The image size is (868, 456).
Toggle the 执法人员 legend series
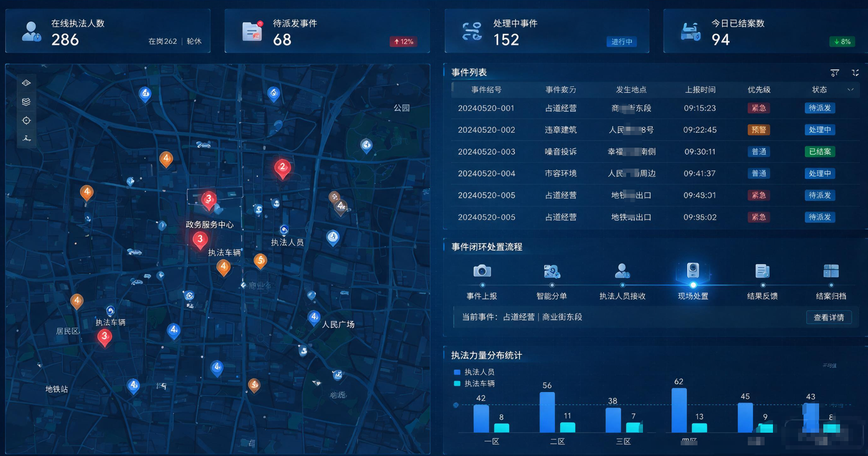474,372
